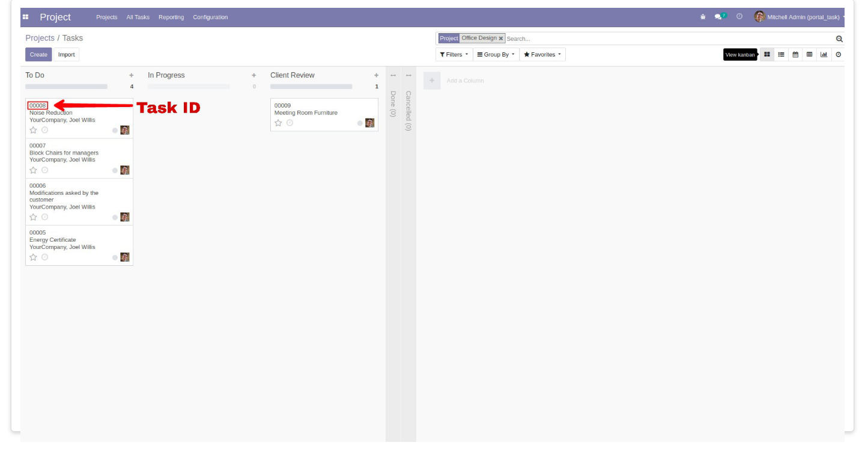Open the activities clock in top bar
Image resolution: width=868 pixels, height=457 pixels.
click(739, 17)
